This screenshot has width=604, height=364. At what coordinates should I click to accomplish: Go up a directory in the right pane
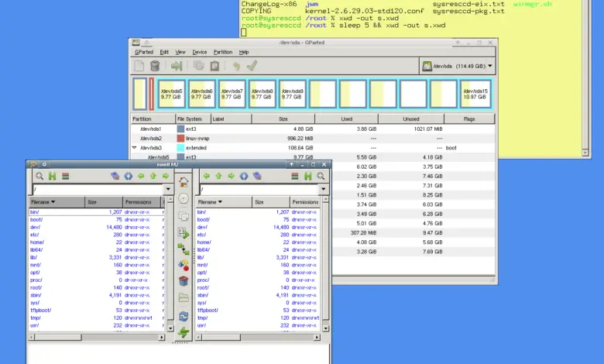point(219,176)
